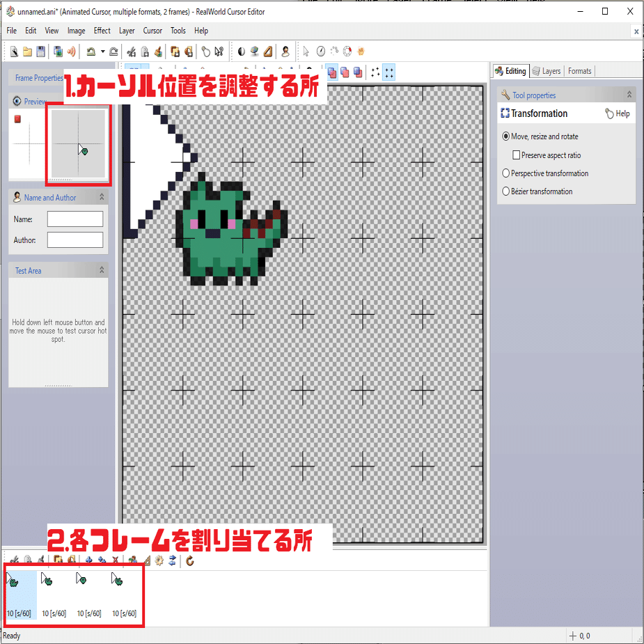Viewport: 644px width, 644px height.
Task: Add a new frame with the plus icon
Action: click(x=89, y=559)
